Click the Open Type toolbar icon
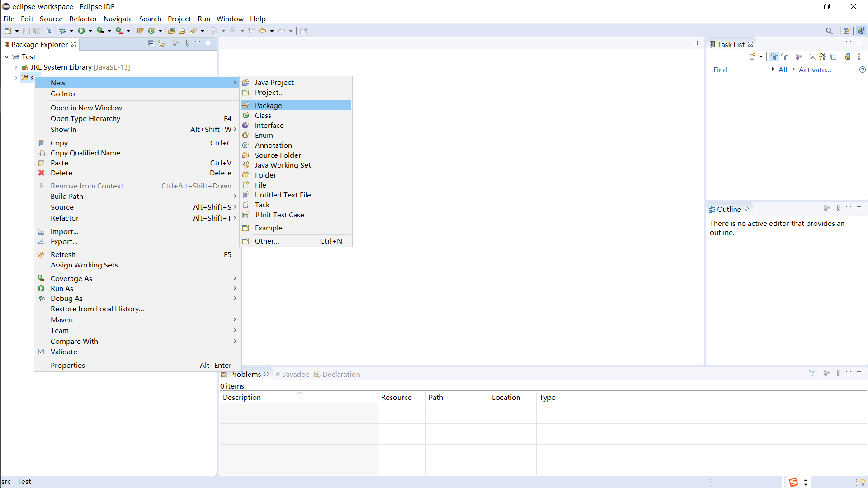Viewport: 868px width, 488px height. [x=171, y=31]
